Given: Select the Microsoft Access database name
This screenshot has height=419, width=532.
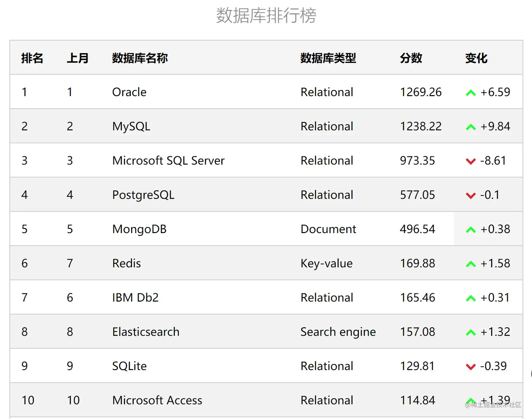Looking at the screenshot, I should (157, 400).
